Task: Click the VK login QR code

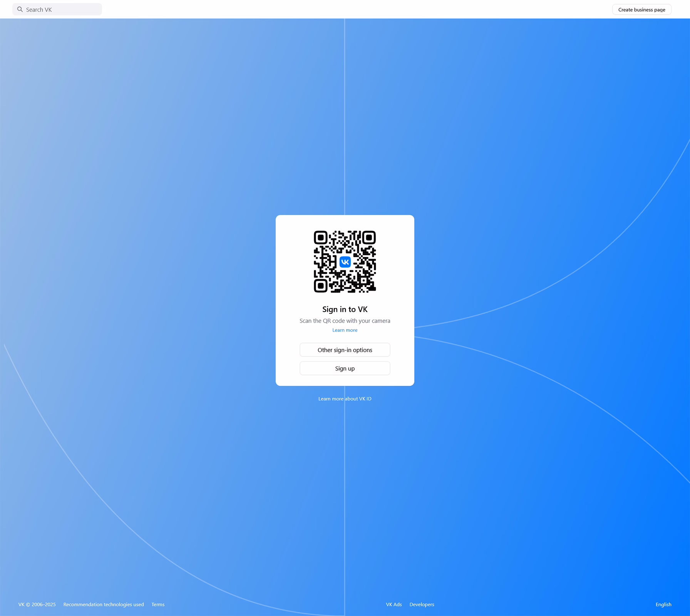Action: 345,262
